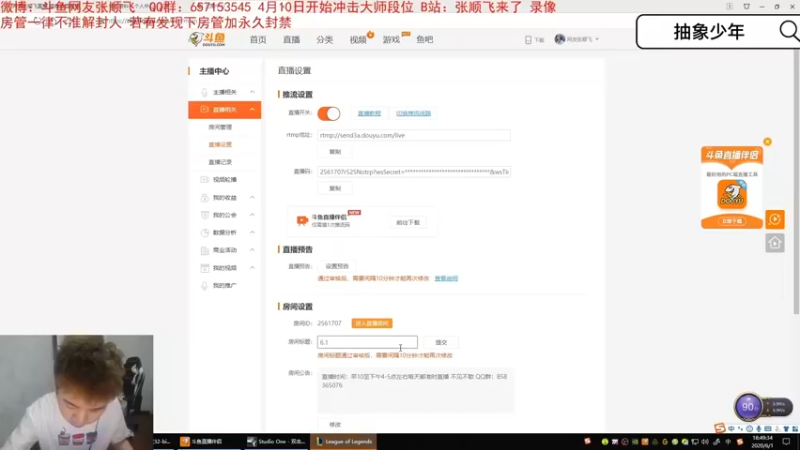The height and width of the screenshot is (450, 800).
Task: Click the orange play icon on right edge
Action: 774,219
